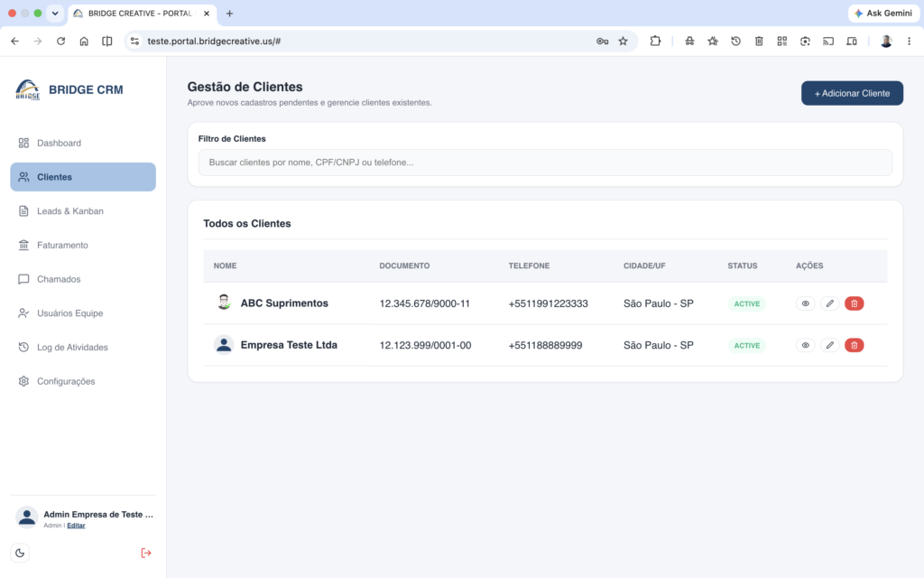Click the DOCUMENTO column header
Screen dimensions: 924x578
coord(404,266)
